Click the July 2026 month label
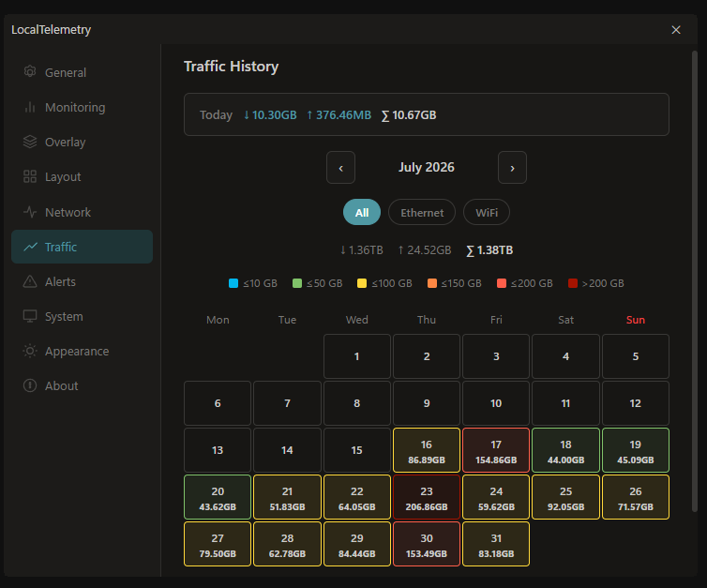Viewport: 707px width, 588px height. coord(427,167)
